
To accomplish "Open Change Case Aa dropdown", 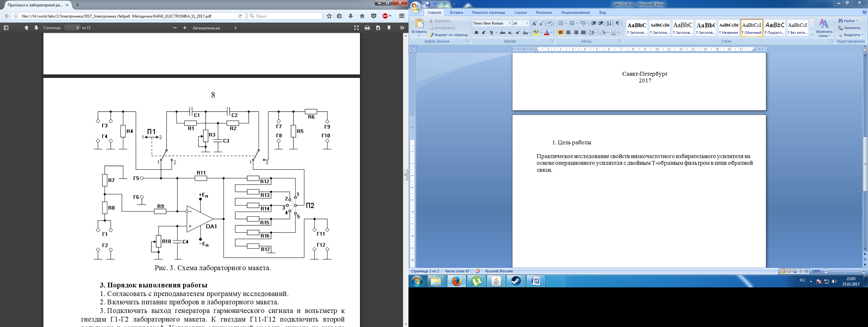I will pos(527,33).
